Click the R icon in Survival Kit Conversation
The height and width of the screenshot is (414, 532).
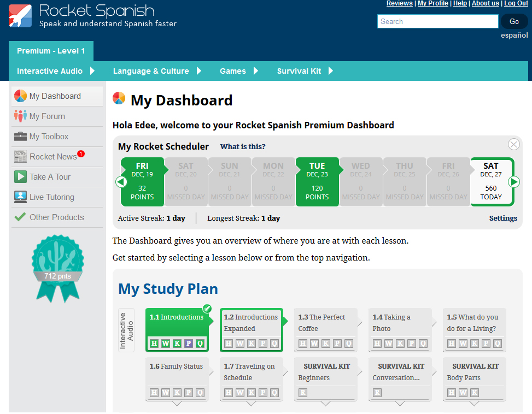click(x=377, y=393)
